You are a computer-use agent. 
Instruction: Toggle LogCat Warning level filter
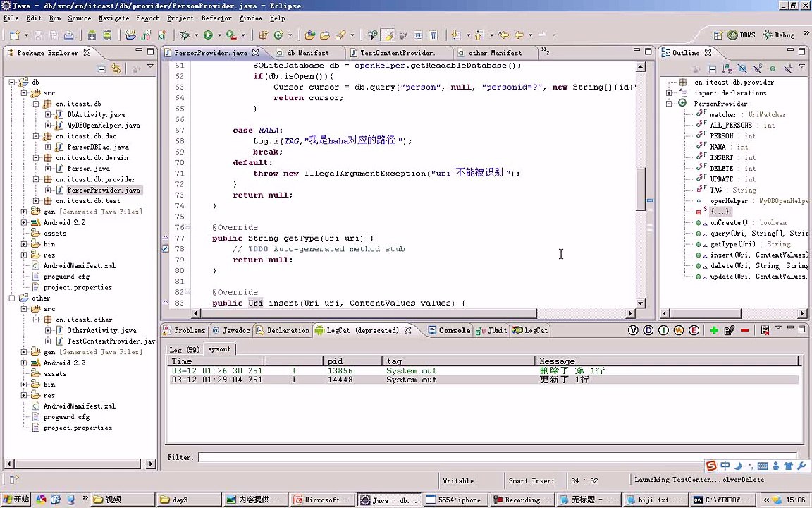point(678,330)
